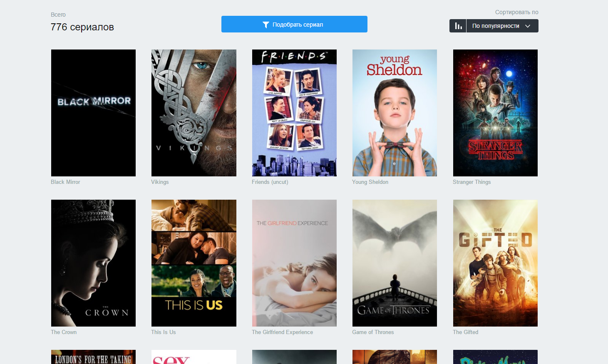Open The Crown poster

(x=93, y=263)
